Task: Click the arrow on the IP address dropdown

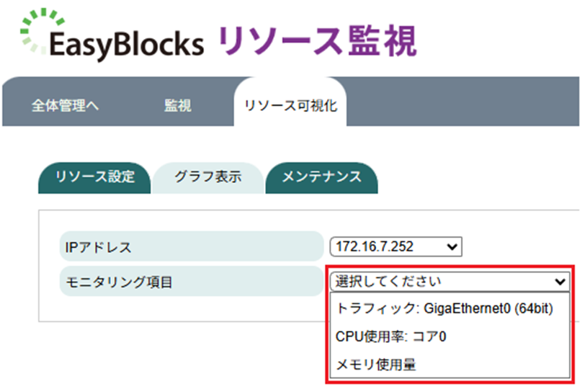Action: click(452, 246)
